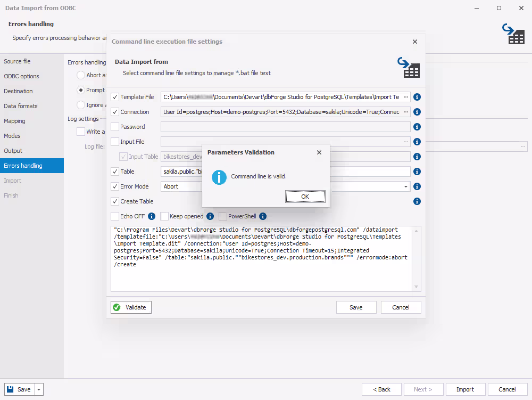
Task: Uncheck the Create Table checkbox
Action: click(115, 201)
